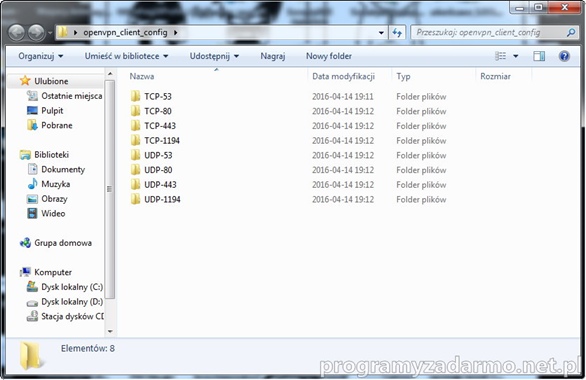Click the Elementów: 8 status text
Screen dimensions: 586x380
pyautogui.click(x=88, y=348)
